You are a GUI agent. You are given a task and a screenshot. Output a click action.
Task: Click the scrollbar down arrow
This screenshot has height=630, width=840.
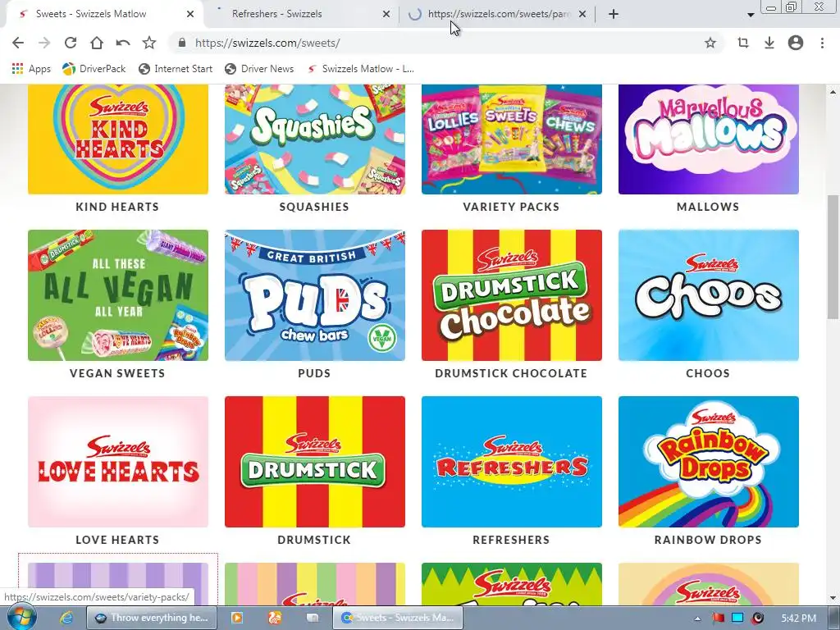coord(833,598)
